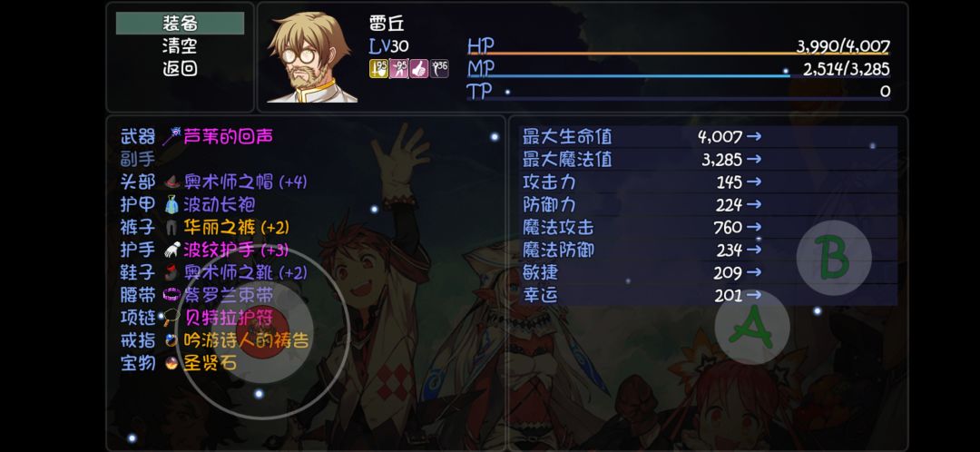This screenshot has height=452, width=980.
Task: Choose 返回 to go back
Action: point(180,68)
